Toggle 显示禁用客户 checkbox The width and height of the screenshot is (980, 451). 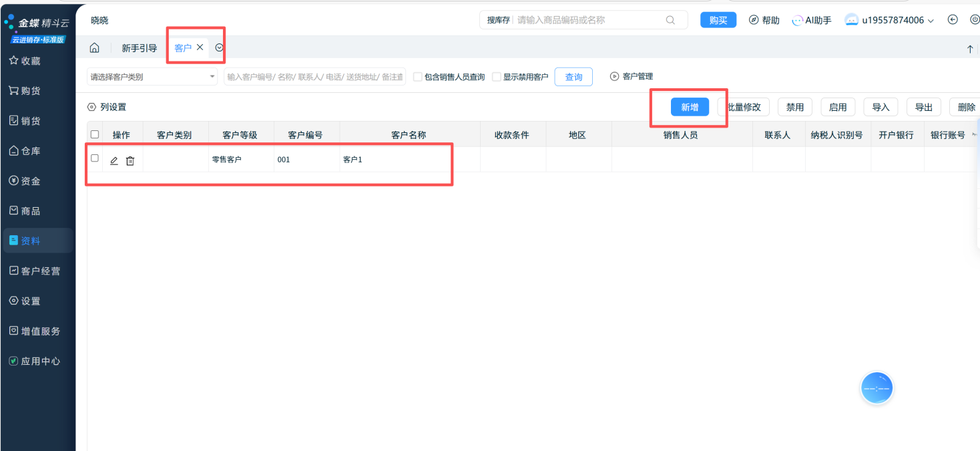click(x=497, y=77)
